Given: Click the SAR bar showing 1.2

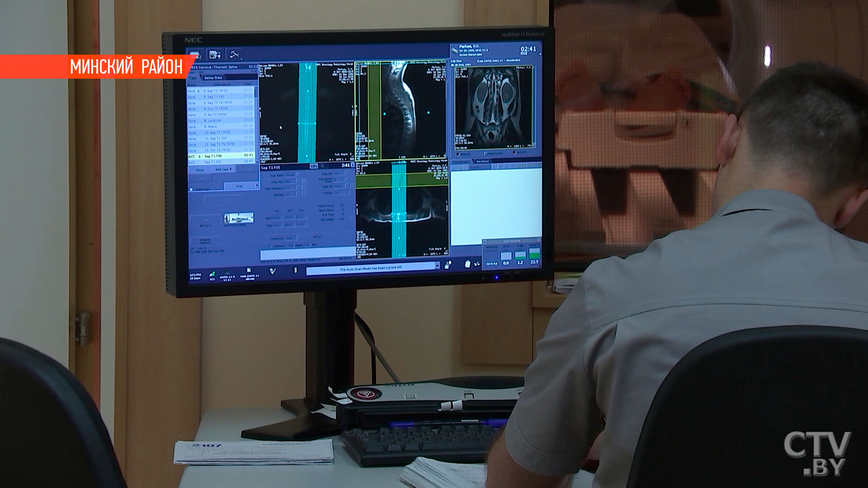Looking at the screenshot, I should (520, 256).
